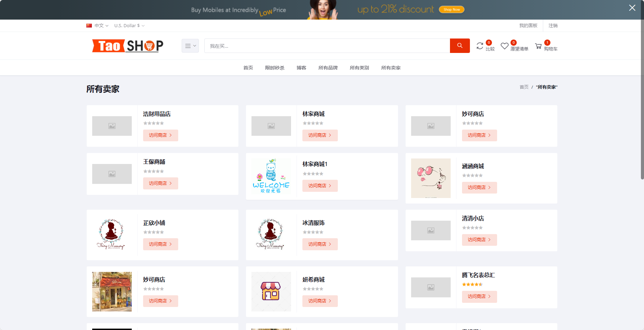This screenshot has width=644, height=330.
Task: Click the star rating of 腾飞名表总汇
Action: (472, 284)
